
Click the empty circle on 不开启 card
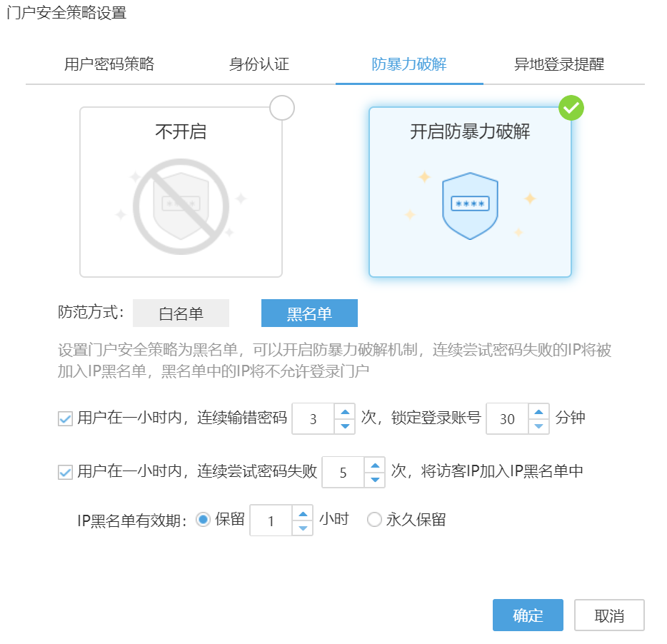tap(282, 108)
